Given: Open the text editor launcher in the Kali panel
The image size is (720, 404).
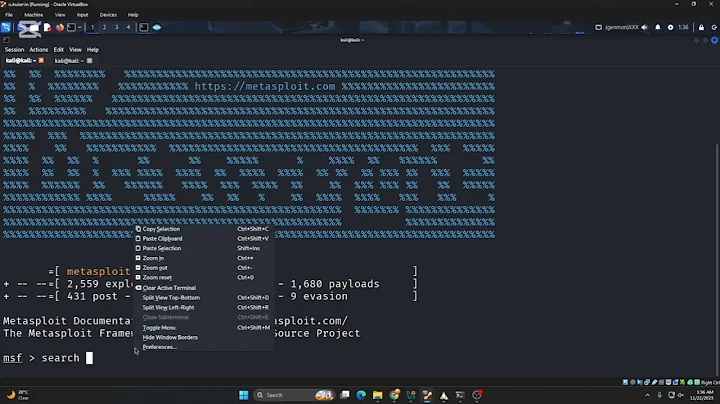Looking at the screenshot, I should (47, 28).
